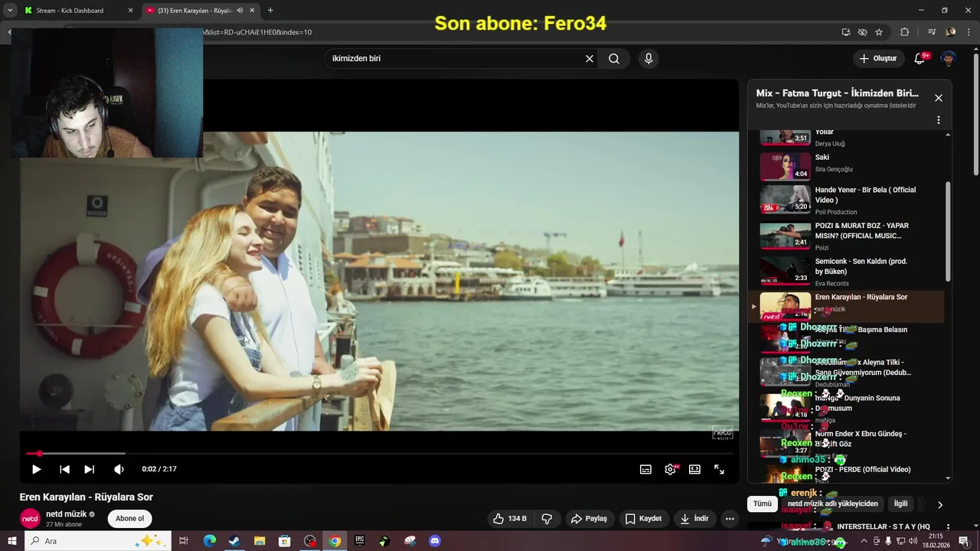
Task: Open Chrome media controls icon
Action: [932, 32]
